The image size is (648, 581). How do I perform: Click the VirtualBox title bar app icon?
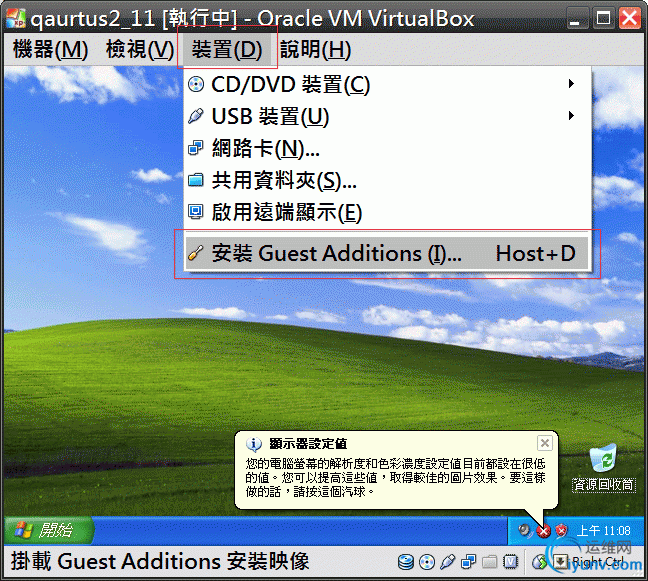point(16,18)
